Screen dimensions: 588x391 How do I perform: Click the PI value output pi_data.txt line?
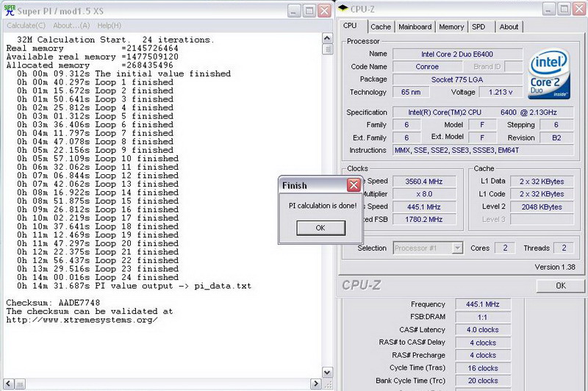point(134,286)
